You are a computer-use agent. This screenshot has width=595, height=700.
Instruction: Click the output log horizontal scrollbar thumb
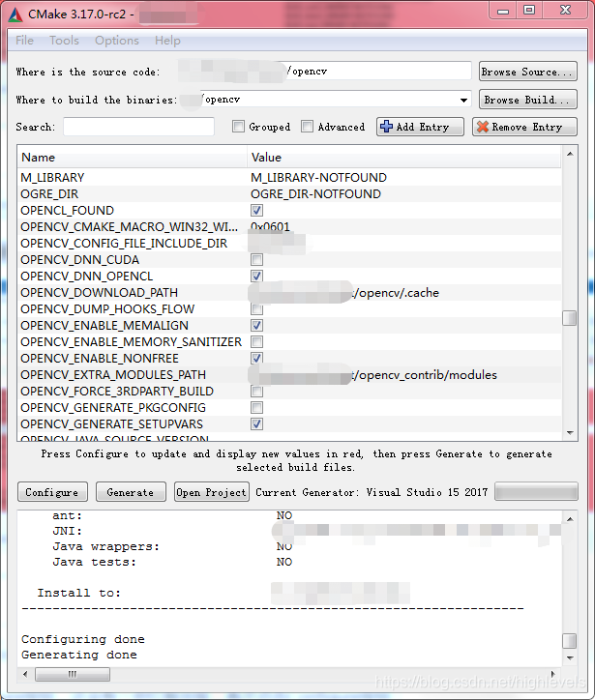(x=73, y=674)
